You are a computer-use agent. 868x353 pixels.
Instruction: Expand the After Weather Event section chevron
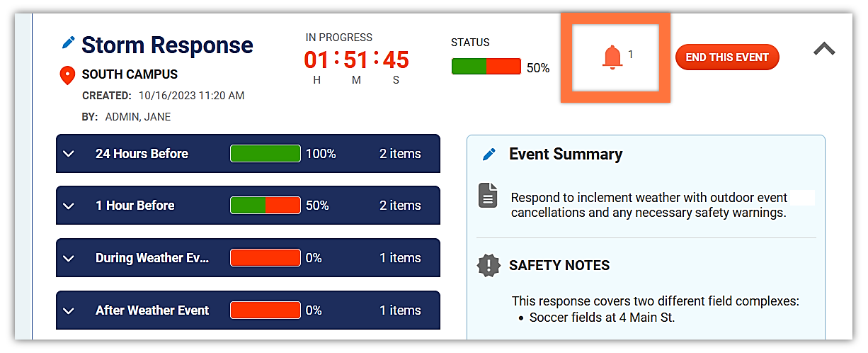point(69,310)
